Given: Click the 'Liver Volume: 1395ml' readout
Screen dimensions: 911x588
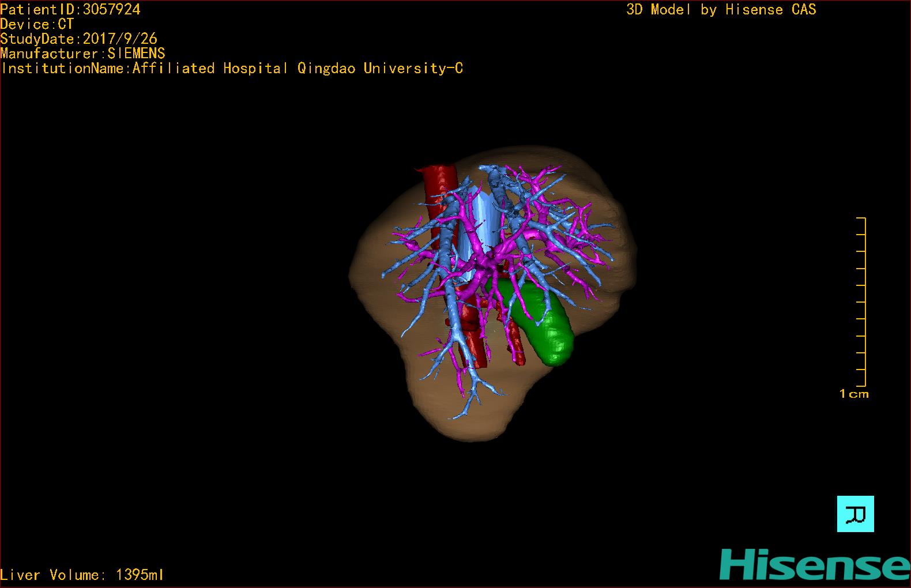Looking at the screenshot, I should pos(82,575).
